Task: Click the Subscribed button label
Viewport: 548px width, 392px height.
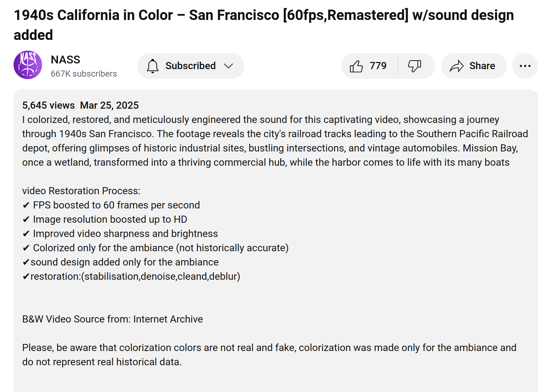Action: [x=191, y=66]
